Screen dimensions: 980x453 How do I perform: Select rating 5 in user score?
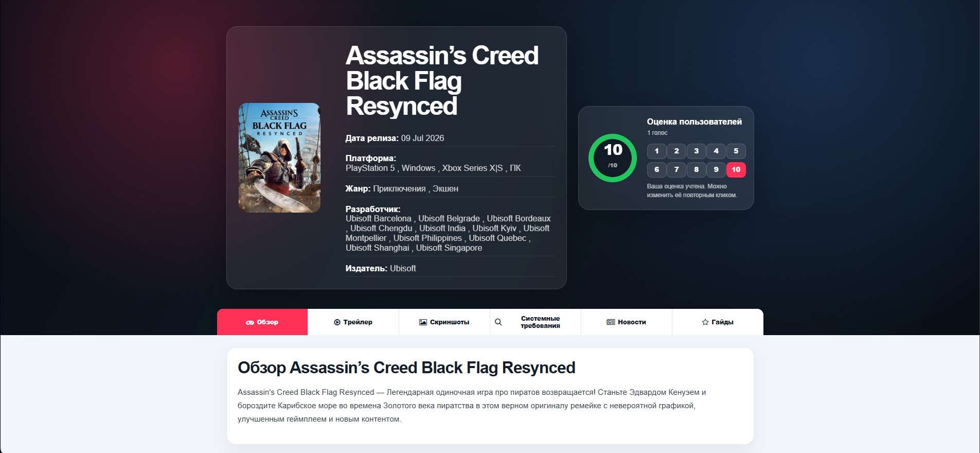coord(736,151)
